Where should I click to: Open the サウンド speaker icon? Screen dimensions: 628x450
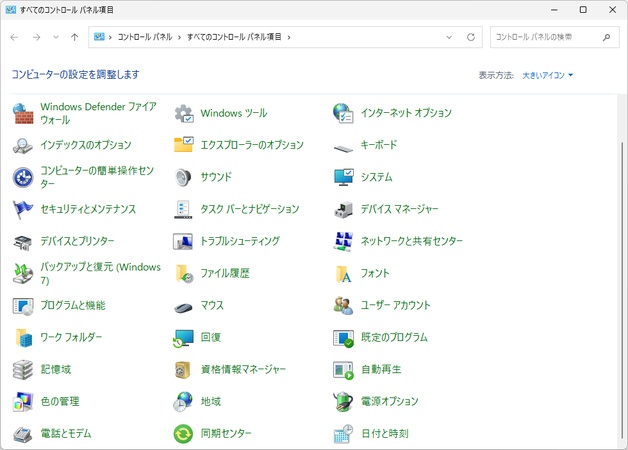[x=183, y=177]
